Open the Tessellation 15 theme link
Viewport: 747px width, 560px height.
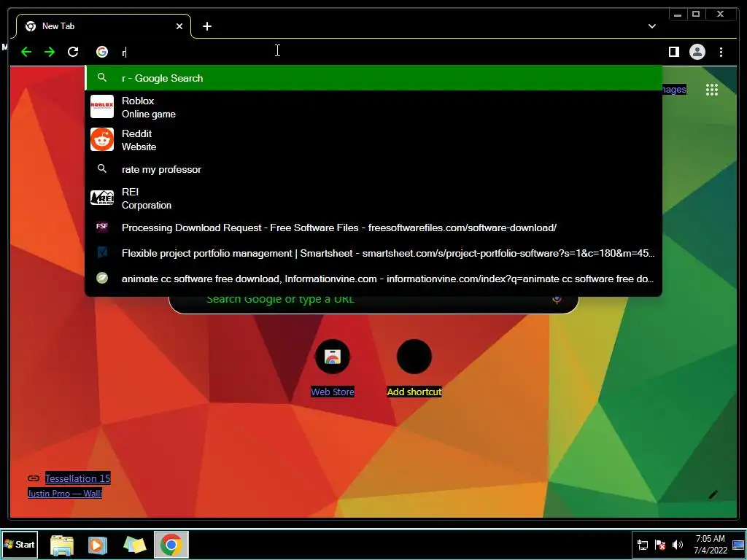(77, 478)
